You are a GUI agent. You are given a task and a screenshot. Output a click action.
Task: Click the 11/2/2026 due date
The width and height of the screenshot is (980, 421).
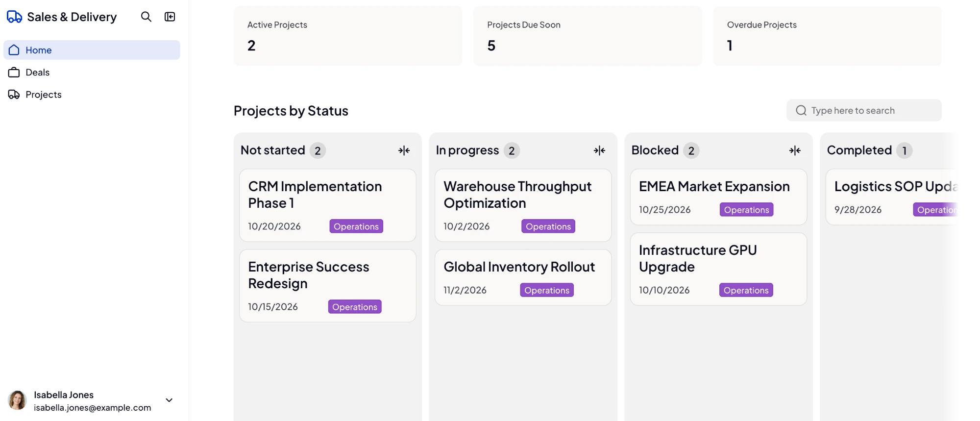pos(465,290)
